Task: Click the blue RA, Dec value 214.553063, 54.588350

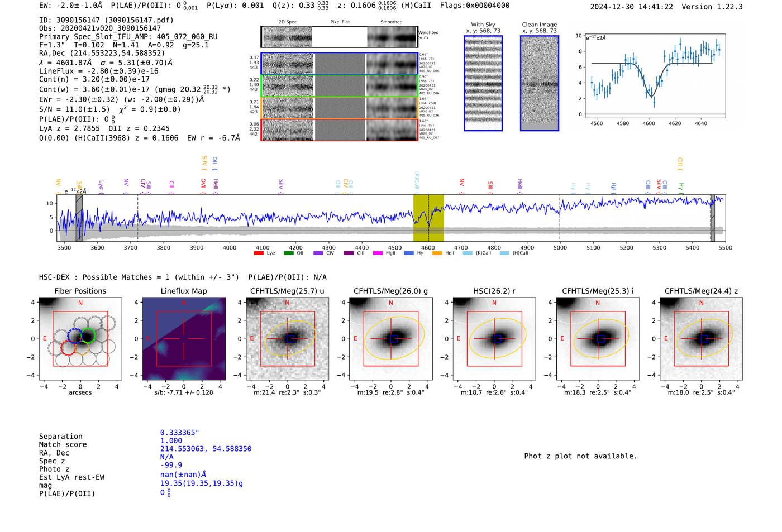Action: 206,449
